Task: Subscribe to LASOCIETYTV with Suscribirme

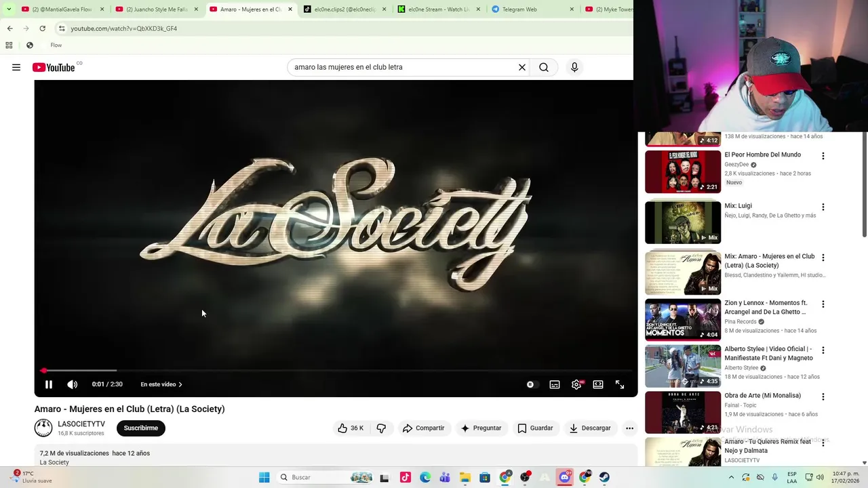Action: pos(141,428)
